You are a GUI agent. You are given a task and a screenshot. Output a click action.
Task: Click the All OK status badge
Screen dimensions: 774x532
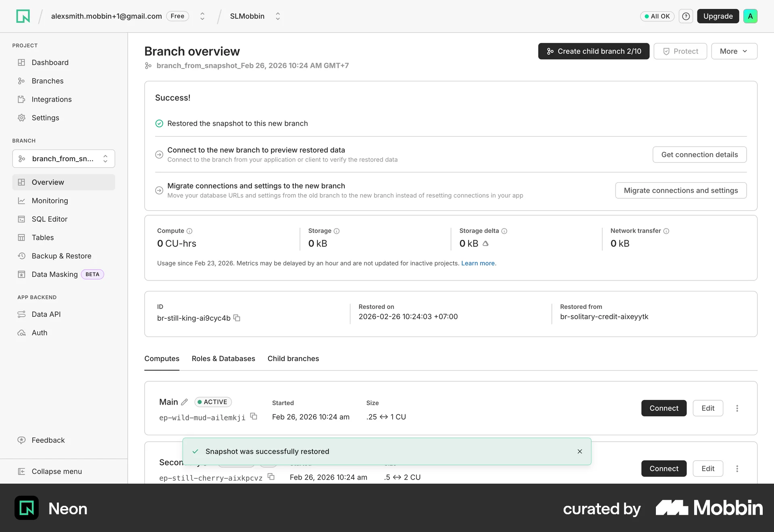coord(657,16)
